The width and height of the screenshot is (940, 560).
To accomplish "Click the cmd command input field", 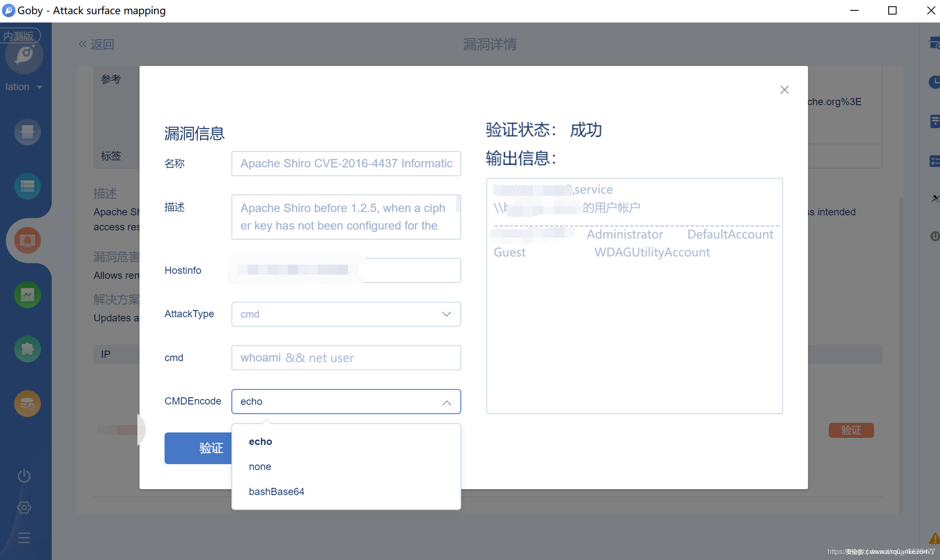I will (x=346, y=358).
